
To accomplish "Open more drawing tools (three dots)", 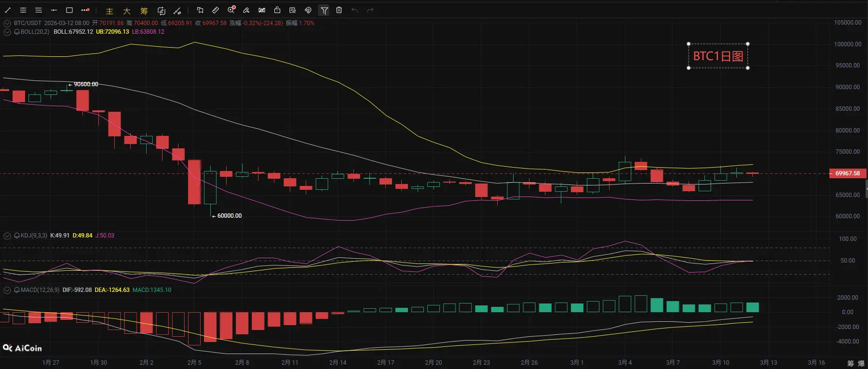I will 85,10.
